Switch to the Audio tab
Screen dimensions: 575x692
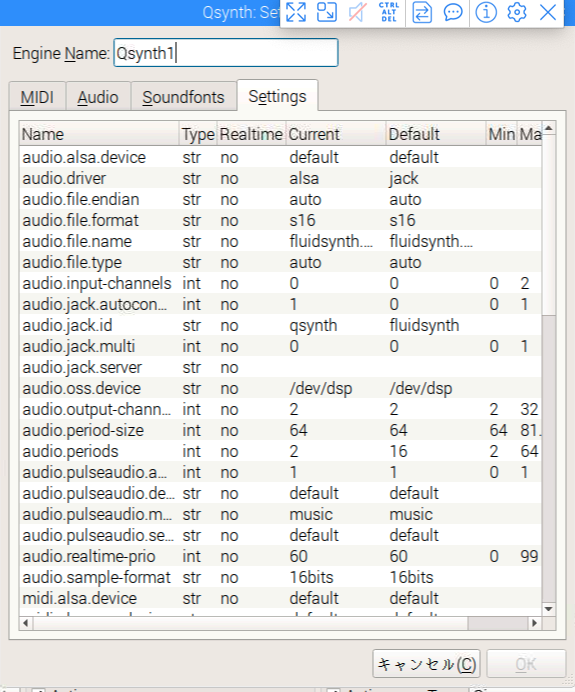pyautogui.click(x=98, y=97)
